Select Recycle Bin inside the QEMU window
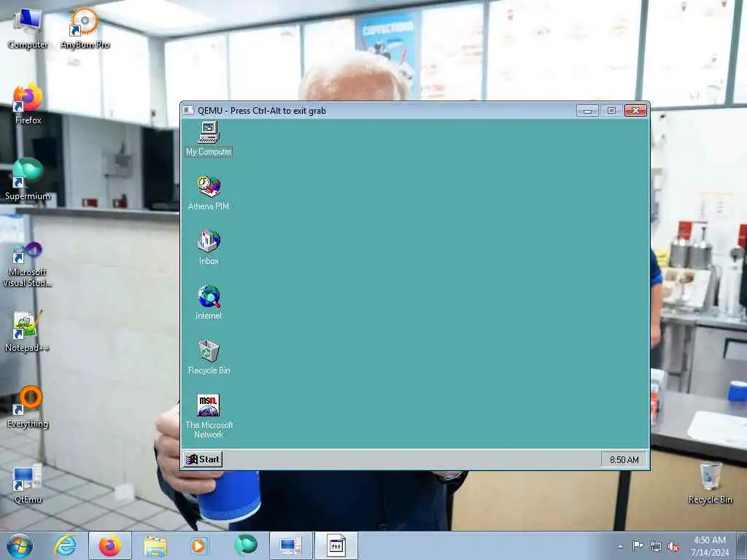The width and height of the screenshot is (747, 560). pos(209,357)
